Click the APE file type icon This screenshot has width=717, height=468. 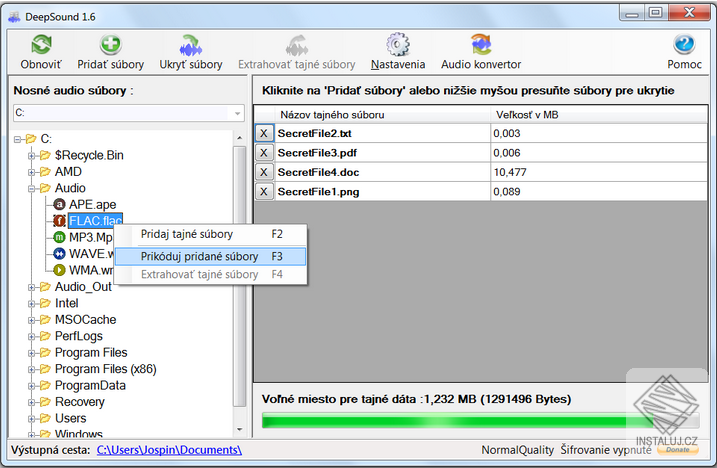click(x=59, y=204)
